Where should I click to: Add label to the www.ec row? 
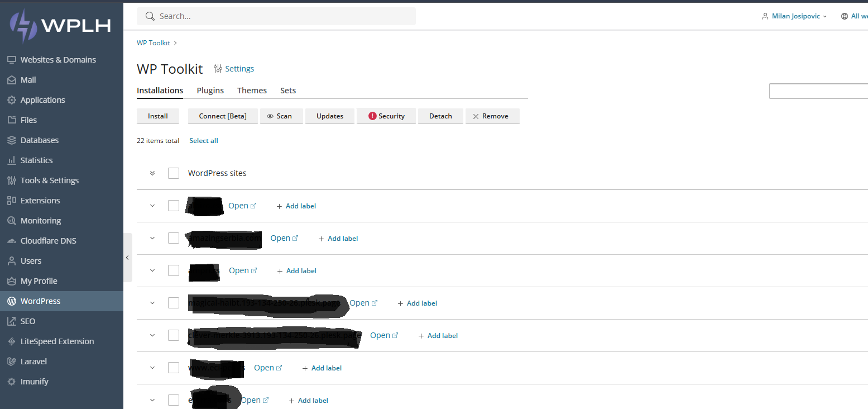[x=322, y=368]
